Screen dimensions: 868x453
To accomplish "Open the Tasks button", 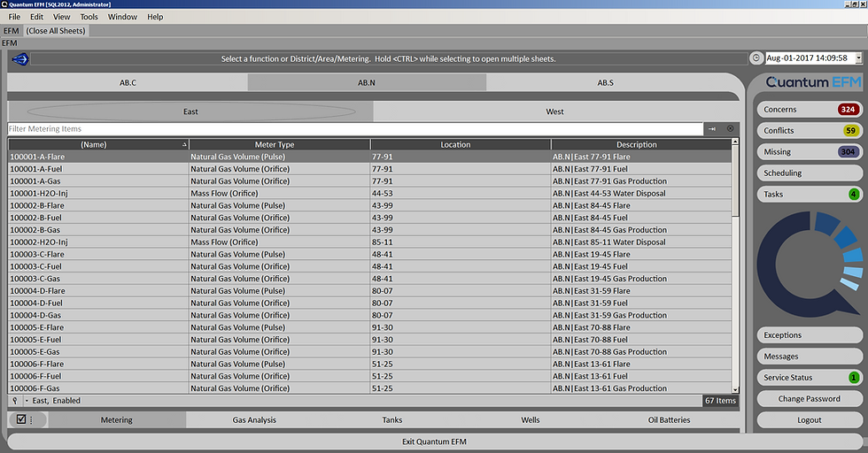I will 809,194.
